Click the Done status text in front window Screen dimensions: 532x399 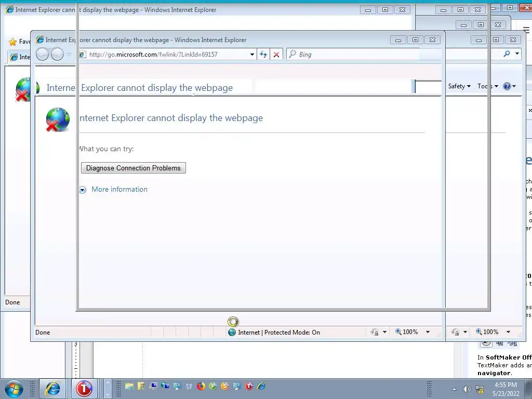[43, 332]
